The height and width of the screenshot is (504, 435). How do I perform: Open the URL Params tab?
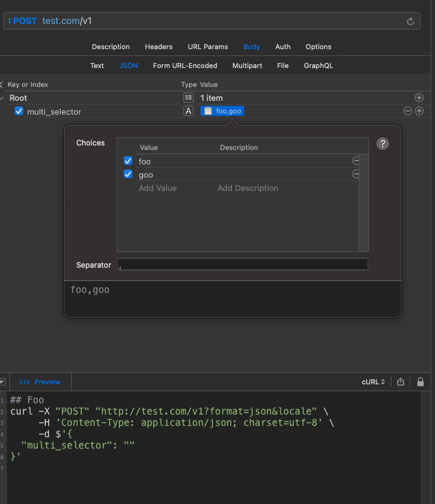click(x=208, y=47)
